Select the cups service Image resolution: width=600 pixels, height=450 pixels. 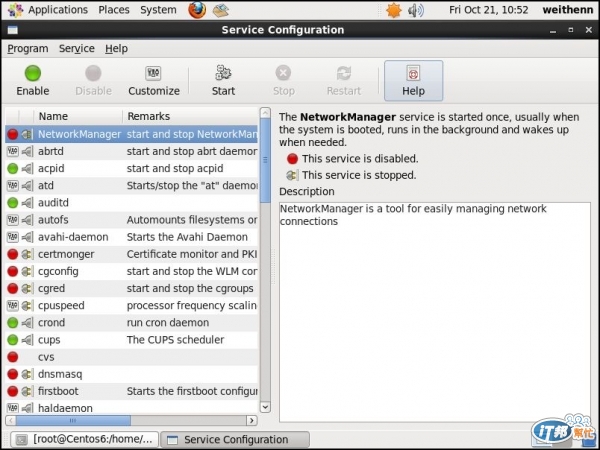coord(132,340)
